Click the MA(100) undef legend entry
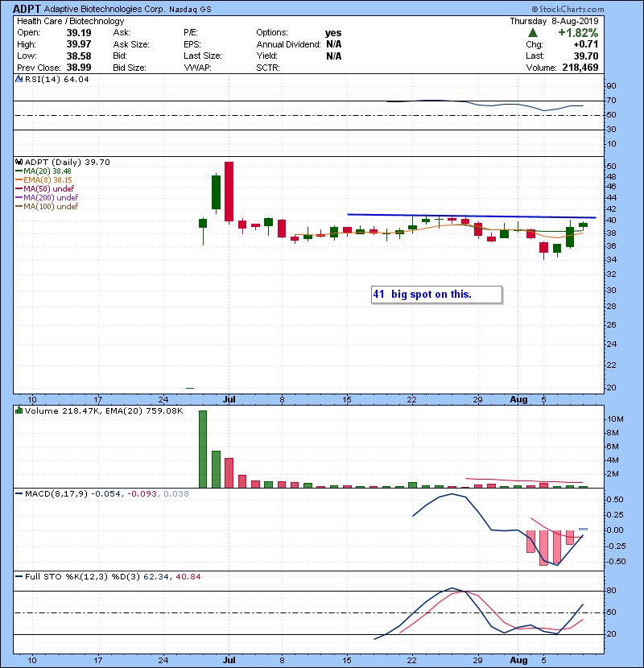The height and width of the screenshot is (668, 644). pyautogui.click(x=47, y=206)
